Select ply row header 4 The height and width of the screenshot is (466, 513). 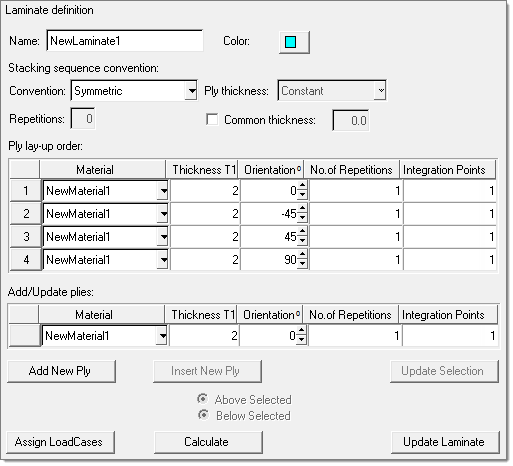tap(25, 260)
